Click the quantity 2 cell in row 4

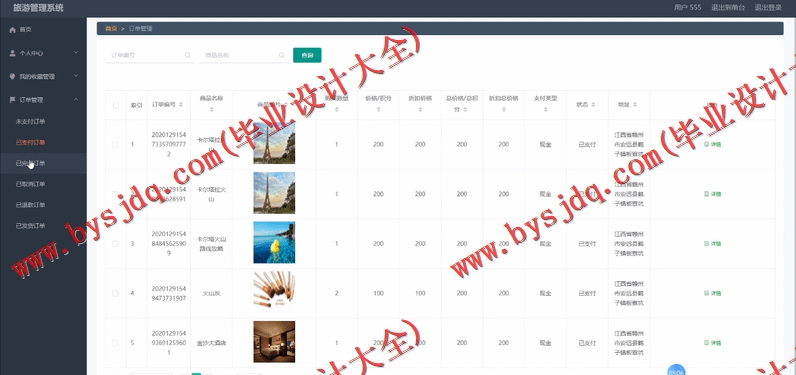pos(337,293)
